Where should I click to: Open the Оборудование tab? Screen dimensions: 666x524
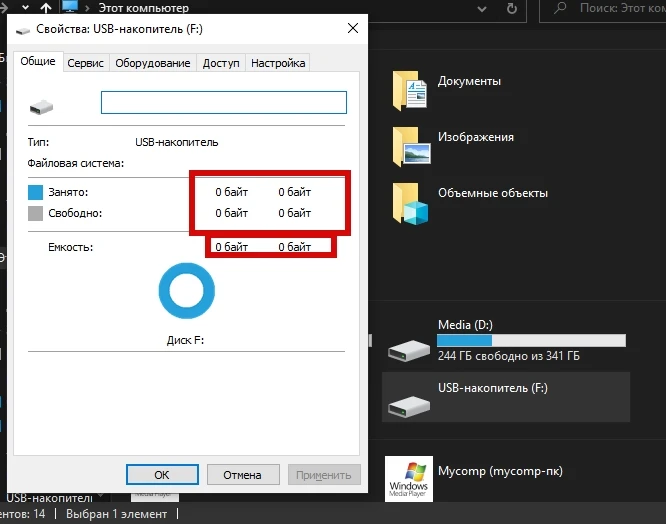(x=152, y=63)
